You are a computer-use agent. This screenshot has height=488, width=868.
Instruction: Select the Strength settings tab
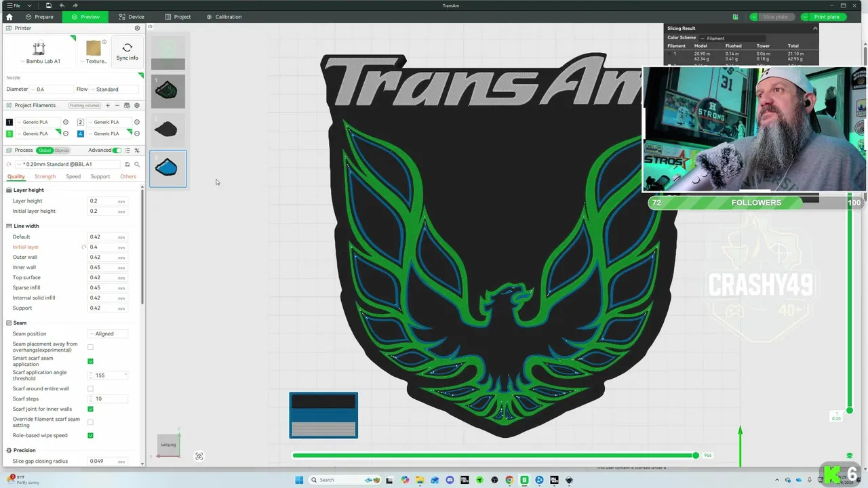tap(45, 177)
